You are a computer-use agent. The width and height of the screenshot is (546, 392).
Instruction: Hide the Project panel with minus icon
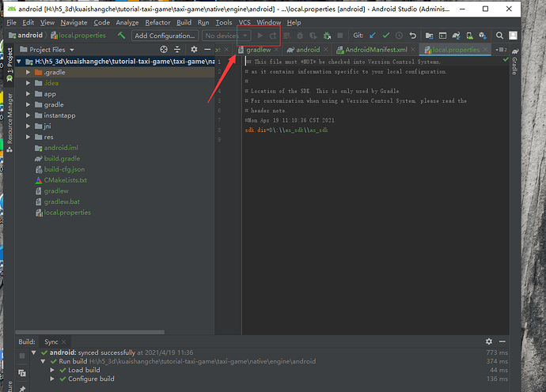point(207,49)
